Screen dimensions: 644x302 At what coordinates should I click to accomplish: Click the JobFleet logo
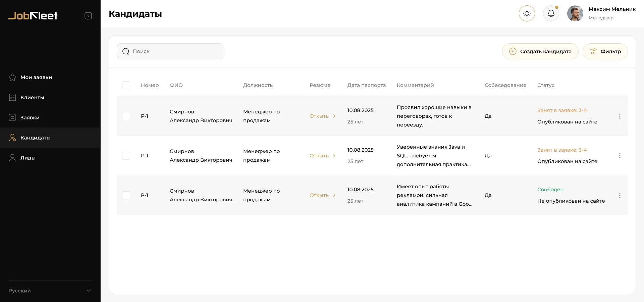pos(33,15)
